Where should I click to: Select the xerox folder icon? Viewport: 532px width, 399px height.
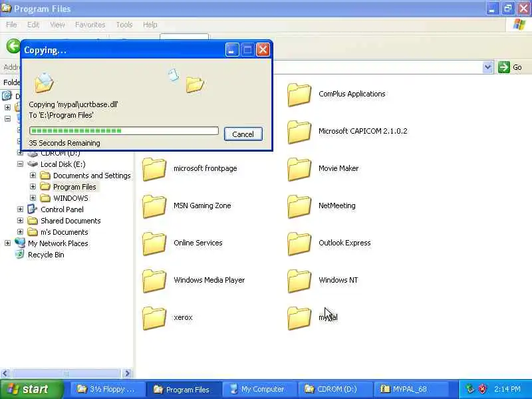click(x=154, y=319)
